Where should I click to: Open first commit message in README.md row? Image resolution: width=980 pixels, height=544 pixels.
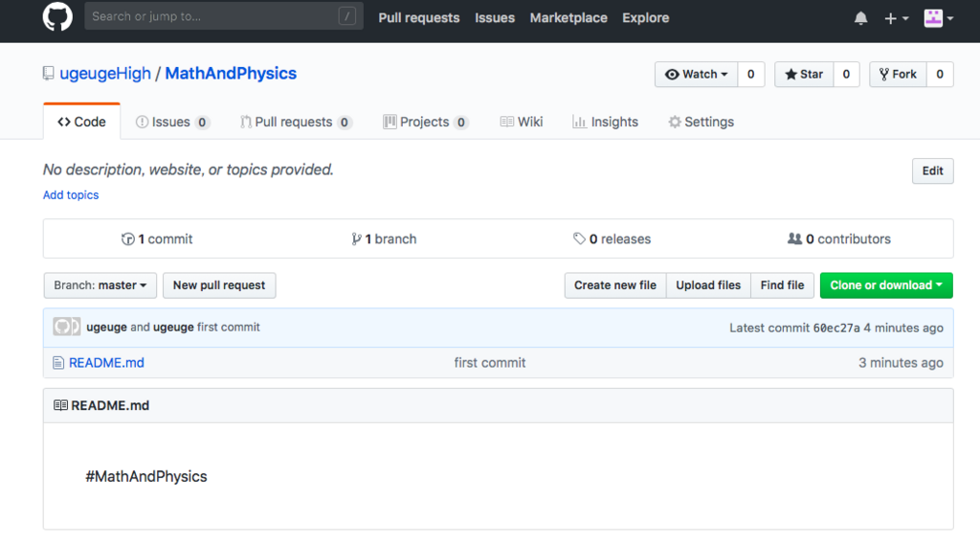[489, 363]
